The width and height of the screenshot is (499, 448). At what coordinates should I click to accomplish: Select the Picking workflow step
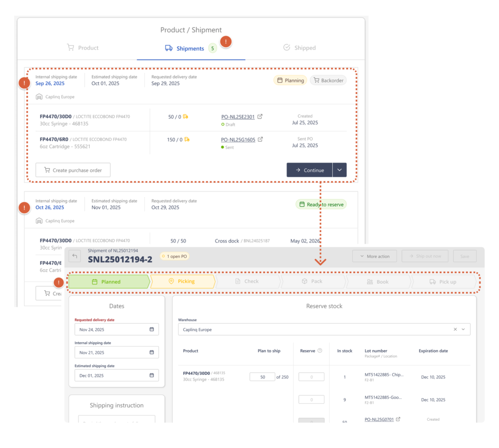click(182, 281)
